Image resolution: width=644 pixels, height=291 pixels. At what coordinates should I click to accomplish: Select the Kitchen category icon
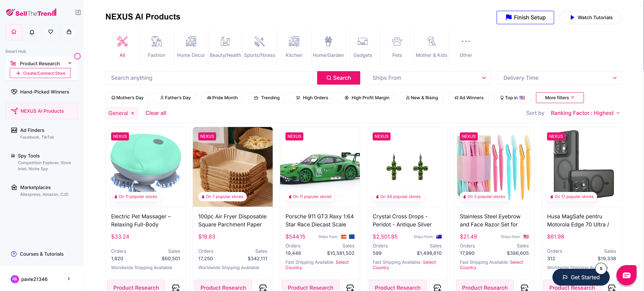pos(294,42)
